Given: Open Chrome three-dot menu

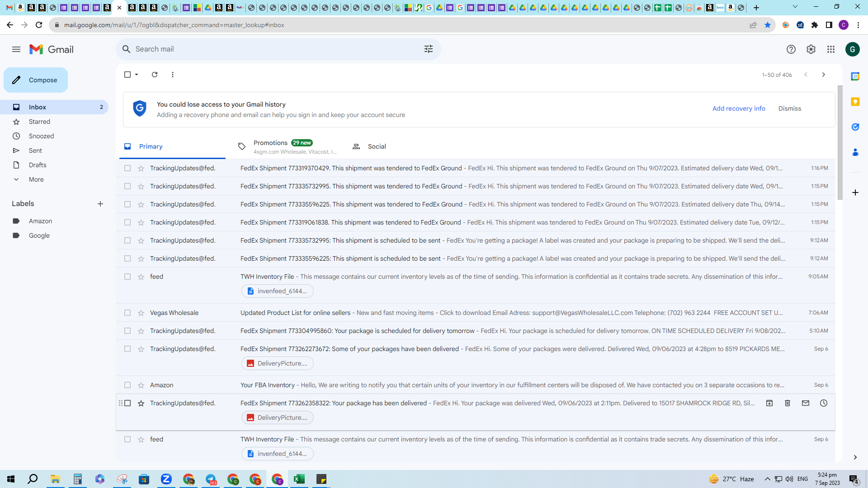Looking at the screenshot, I should point(858,25).
